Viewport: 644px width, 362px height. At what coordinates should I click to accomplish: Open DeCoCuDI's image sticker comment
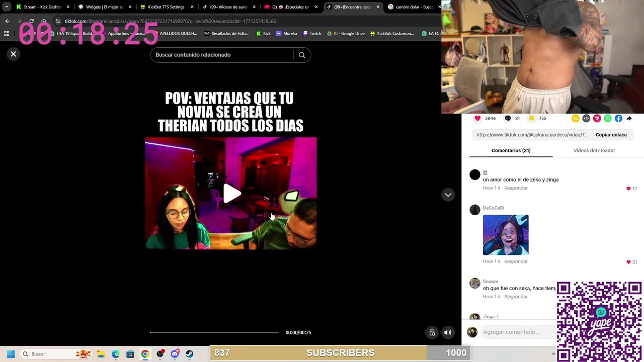tap(506, 235)
